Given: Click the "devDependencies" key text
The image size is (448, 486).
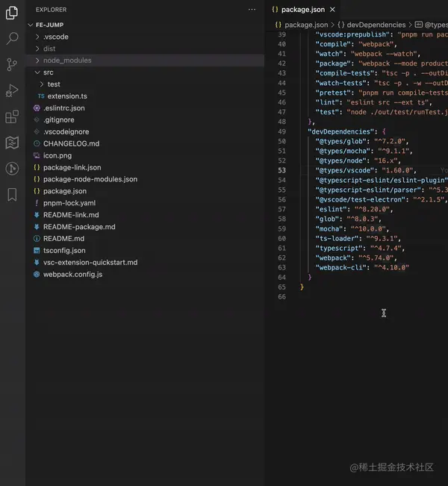Looking at the screenshot, I should pyautogui.click(x=343, y=131).
